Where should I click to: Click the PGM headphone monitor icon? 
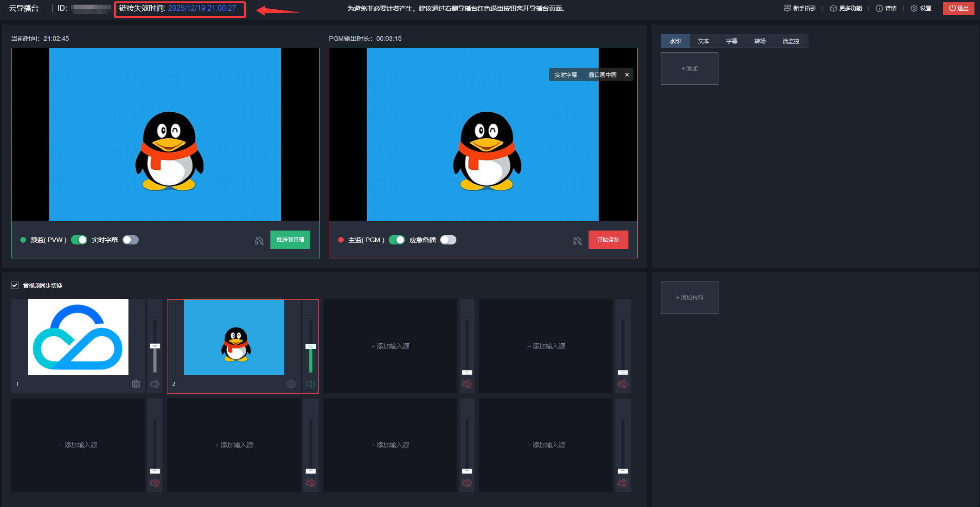coord(577,241)
